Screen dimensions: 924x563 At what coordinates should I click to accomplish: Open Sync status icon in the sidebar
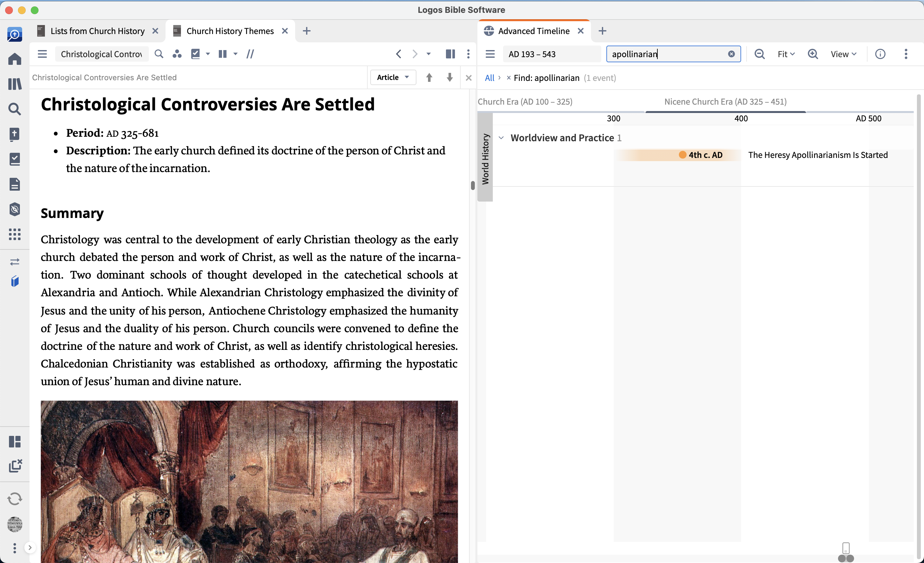(15, 498)
